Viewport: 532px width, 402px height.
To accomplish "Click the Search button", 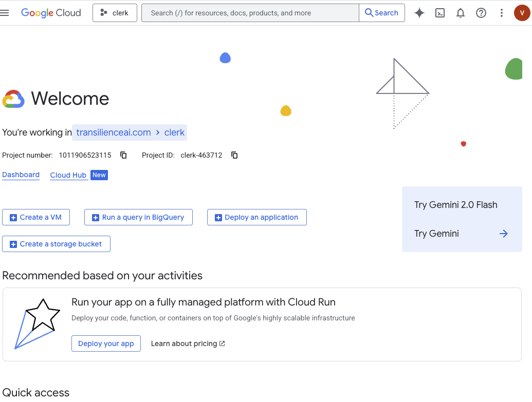I will (x=382, y=13).
